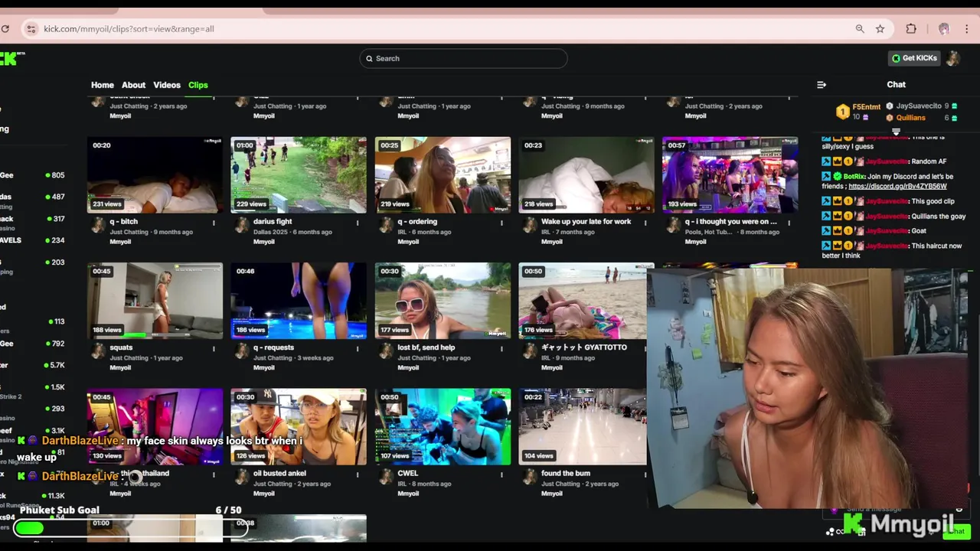This screenshot has width=980, height=551.
Task: Play the 'found the bum' clip thumbnail
Action: (583, 426)
